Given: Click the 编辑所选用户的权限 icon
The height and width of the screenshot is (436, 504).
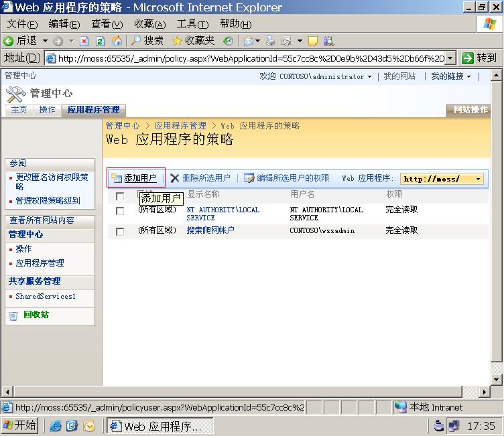Looking at the screenshot, I should [x=249, y=177].
